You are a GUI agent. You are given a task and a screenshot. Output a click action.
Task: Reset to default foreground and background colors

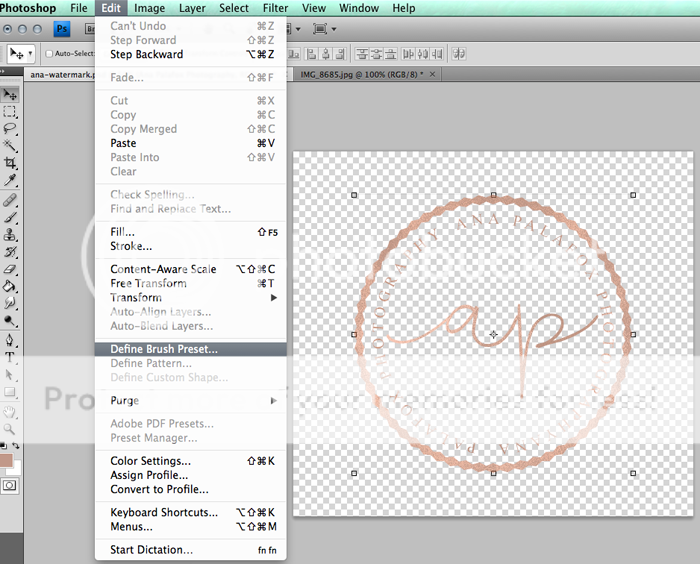(x=4, y=446)
